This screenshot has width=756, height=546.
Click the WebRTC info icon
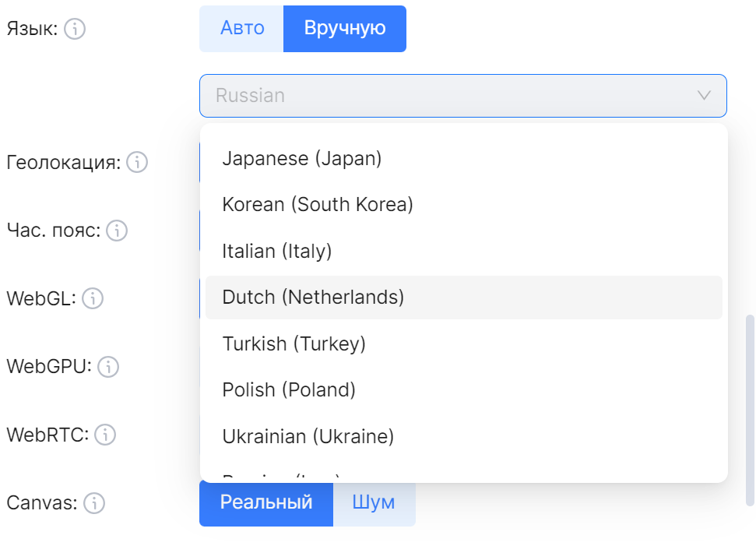tap(105, 435)
